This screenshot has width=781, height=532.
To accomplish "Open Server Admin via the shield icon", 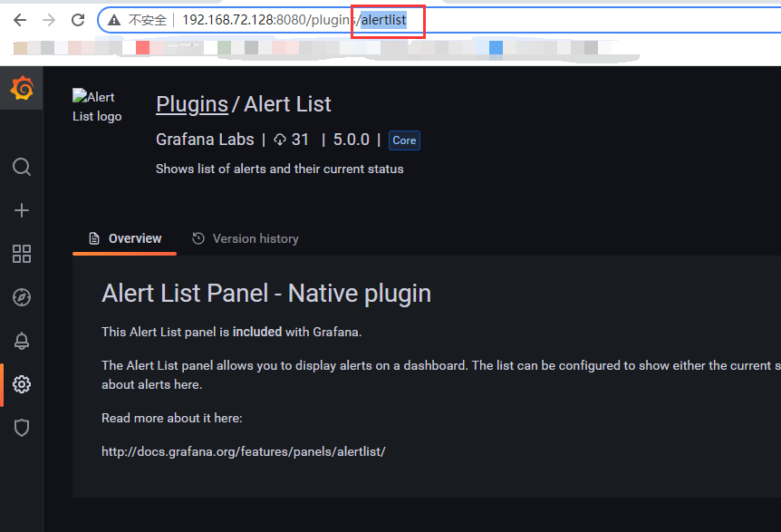I will coord(22,428).
